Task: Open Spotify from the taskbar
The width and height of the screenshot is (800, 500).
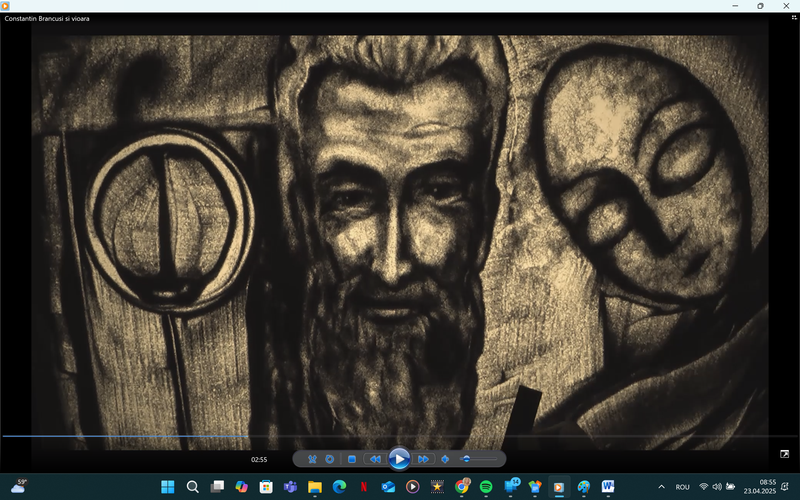Action: [486, 487]
